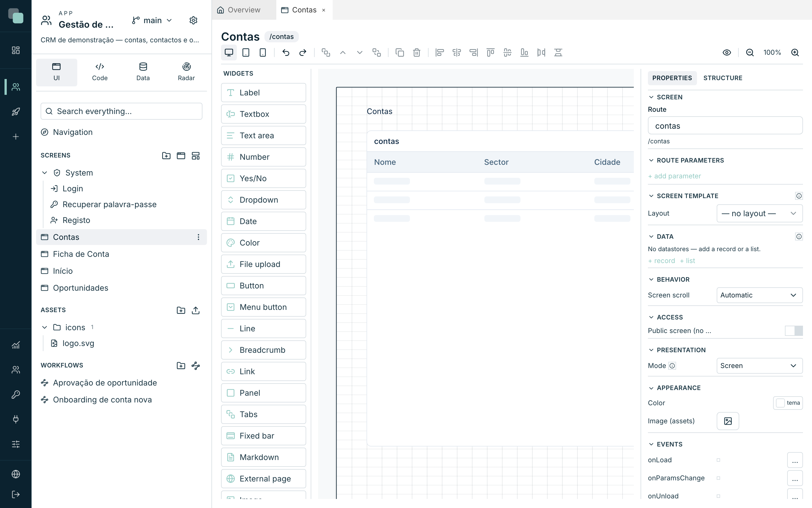The width and height of the screenshot is (812, 508).
Task: Toggle the Public screen switch
Action: tap(794, 330)
